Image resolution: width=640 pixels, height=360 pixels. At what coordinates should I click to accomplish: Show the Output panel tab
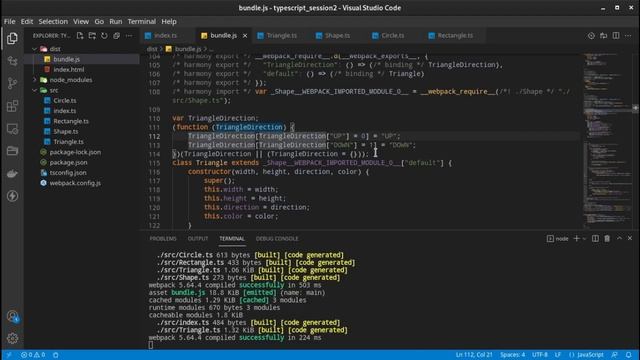(198, 239)
